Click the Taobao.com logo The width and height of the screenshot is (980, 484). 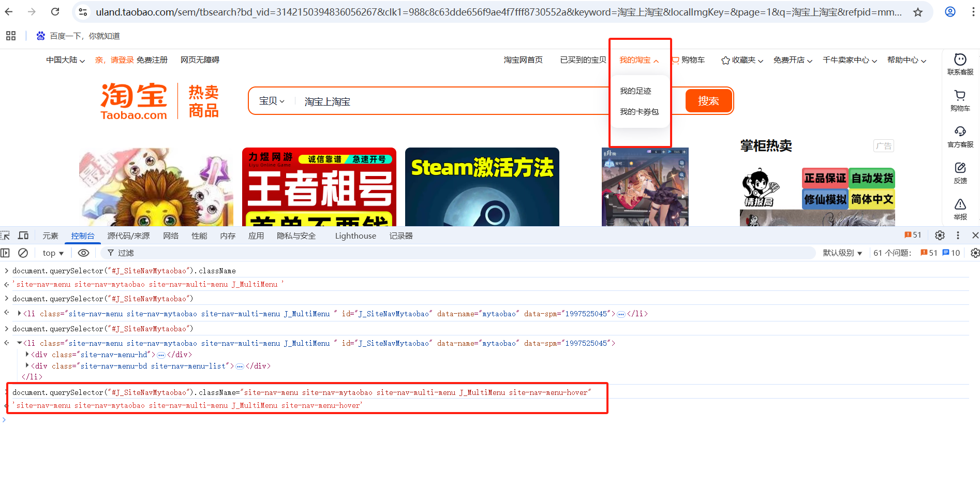click(x=133, y=101)
